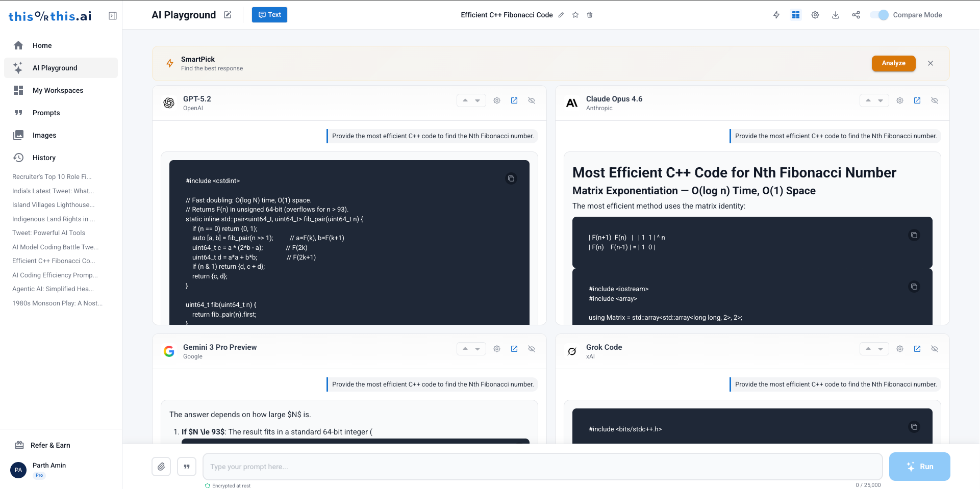Open grid layout view icon
The image size is (980, 489).
click(x=796, y=15)
